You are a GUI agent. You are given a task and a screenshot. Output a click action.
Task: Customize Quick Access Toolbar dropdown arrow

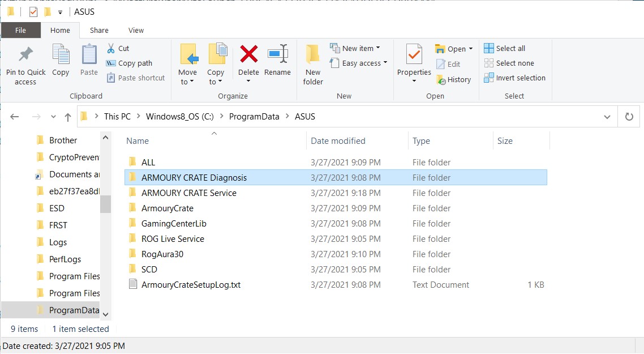click(60, 12)
